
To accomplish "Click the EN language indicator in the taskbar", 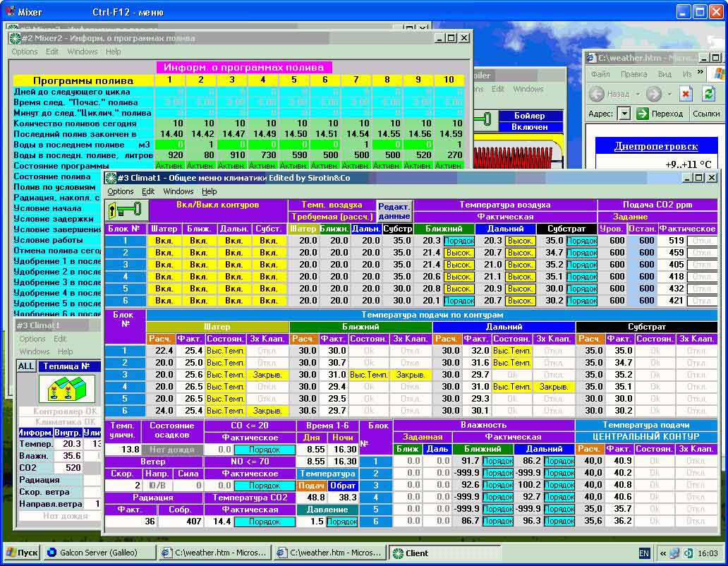I will [644, 553].
